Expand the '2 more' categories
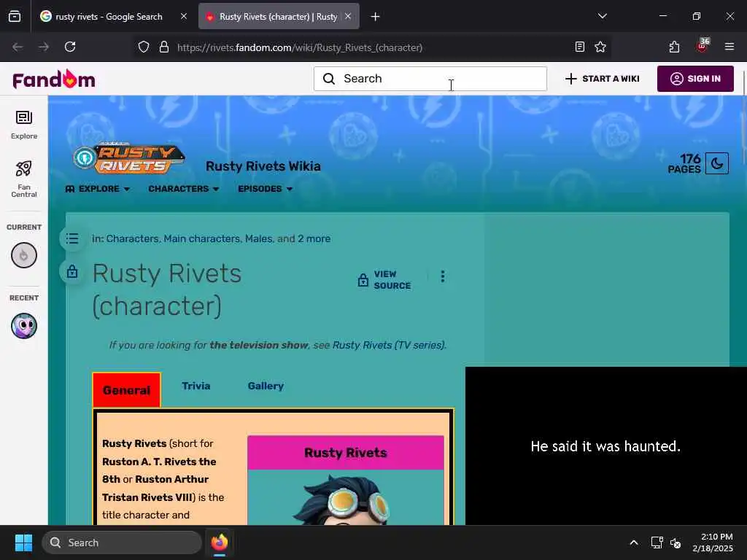Viewport: 747px width, 560px height. 314,238
